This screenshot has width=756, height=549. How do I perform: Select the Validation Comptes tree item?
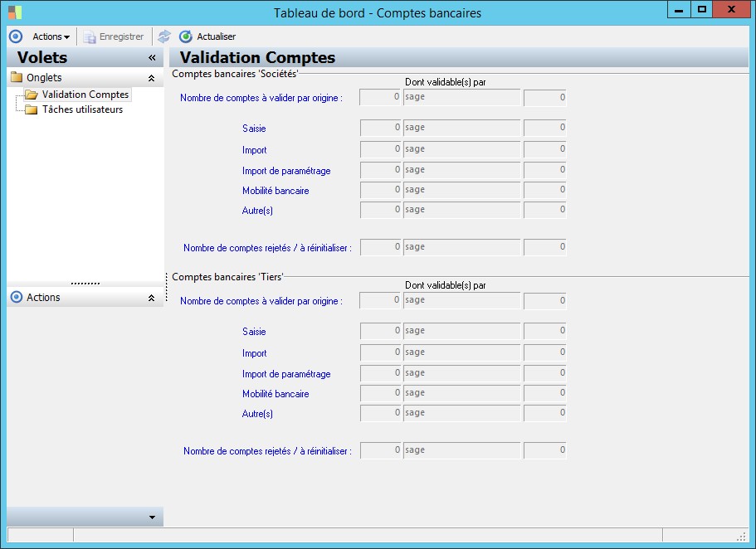(x=85, y=95)
